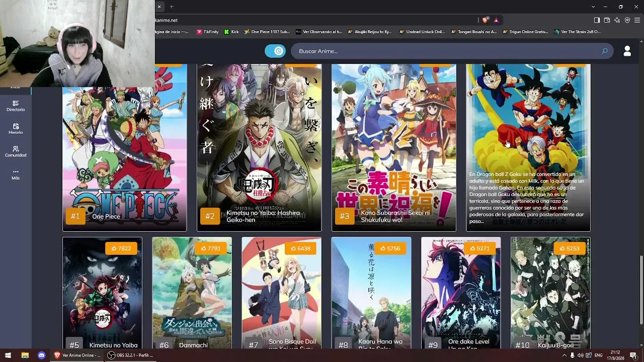Expand the Más sidebar menu
Image resolution: width=644 pixels, height=362 pixels.
(16, 174)
